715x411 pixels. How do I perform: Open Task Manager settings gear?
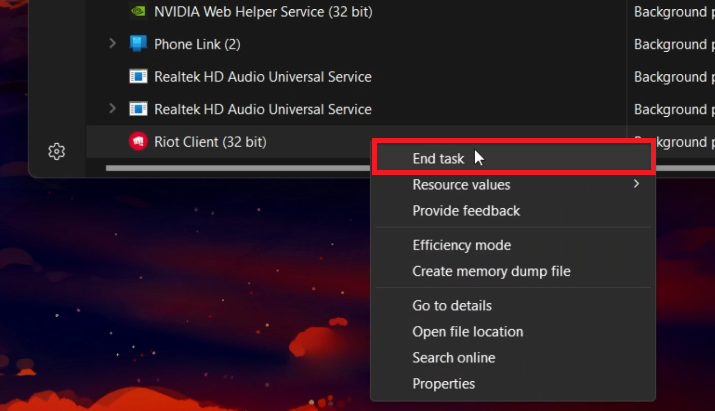[57, 152]
